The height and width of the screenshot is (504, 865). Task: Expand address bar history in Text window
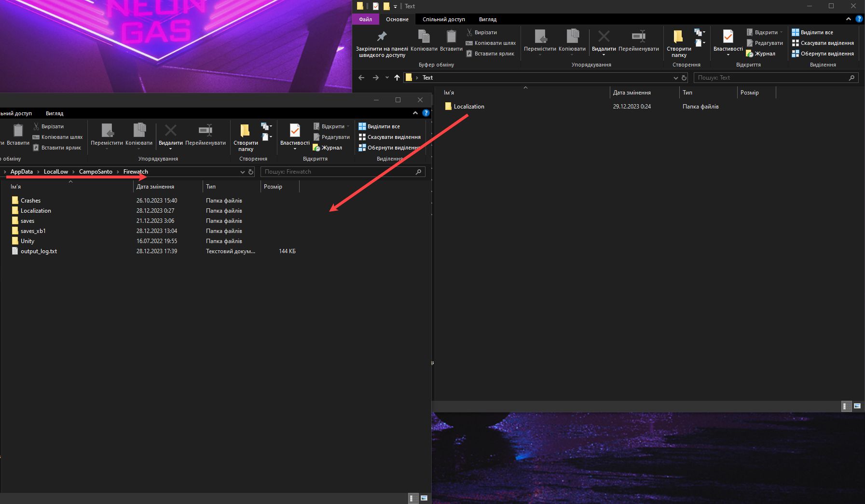(x=675, y=78)
